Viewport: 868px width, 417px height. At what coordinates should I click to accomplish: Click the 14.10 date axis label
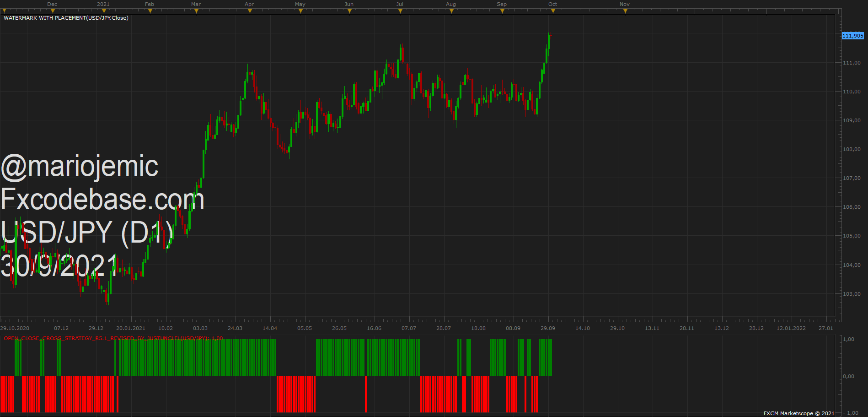pyautogui.click(x=583, y=328)
